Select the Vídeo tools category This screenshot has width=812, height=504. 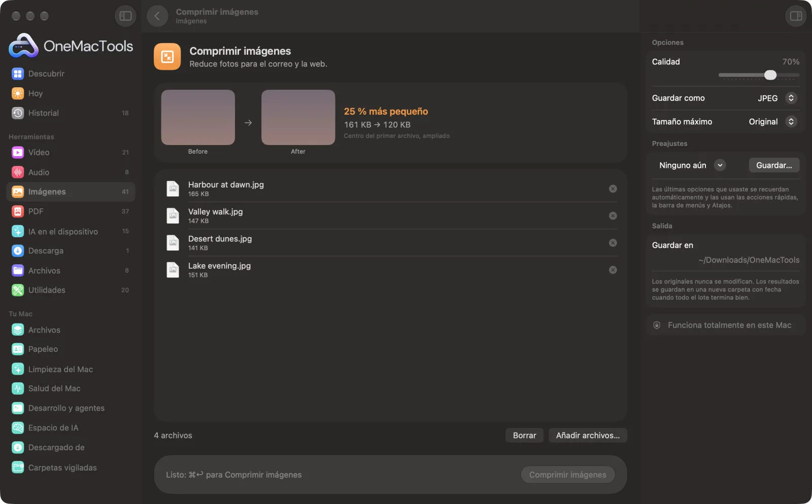pos(71,152)
